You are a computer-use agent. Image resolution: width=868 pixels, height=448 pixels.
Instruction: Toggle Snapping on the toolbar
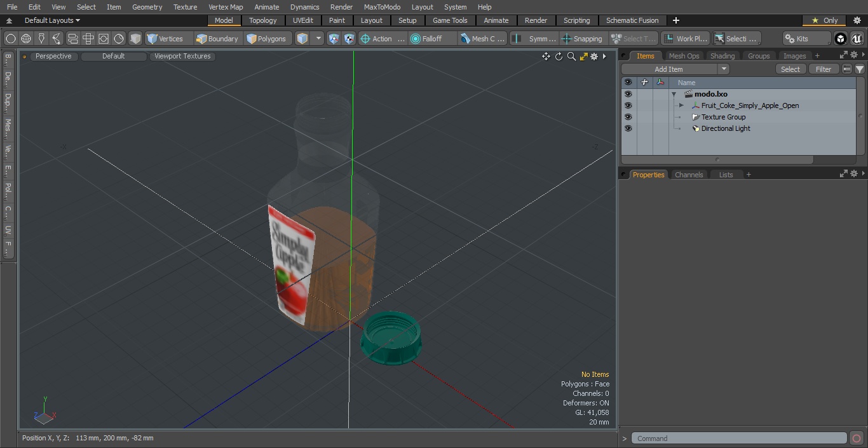click(x=583, y=39)
